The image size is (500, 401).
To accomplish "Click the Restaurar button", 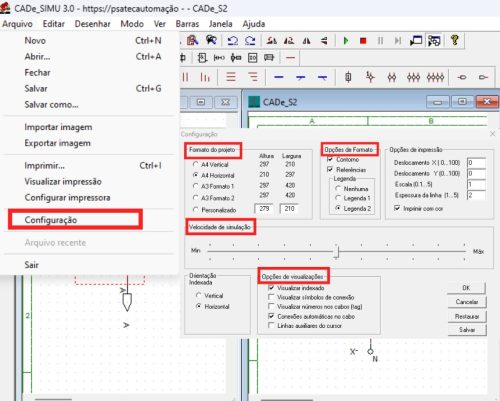I will 467,316.
